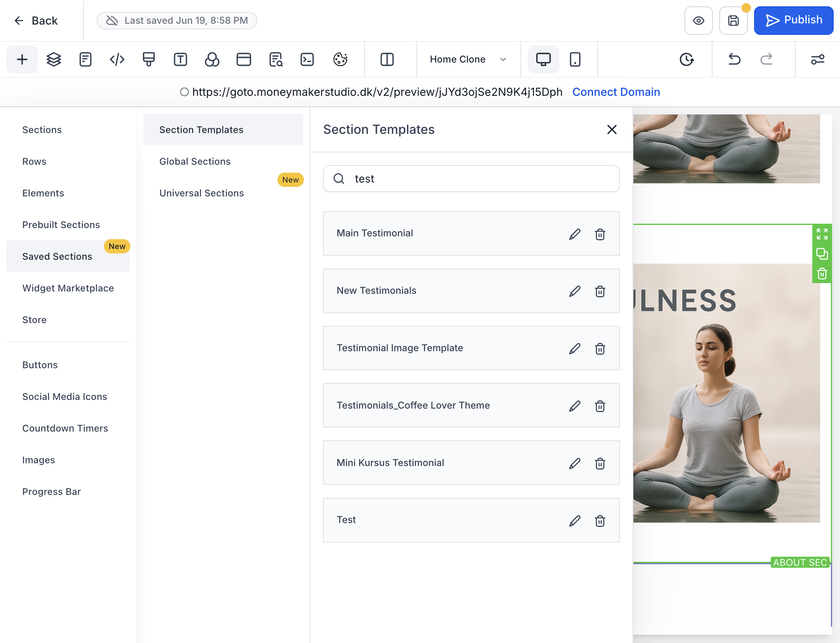Toggle the split layout panel
The width and height of the screenshot is (840, 643).
387,59
